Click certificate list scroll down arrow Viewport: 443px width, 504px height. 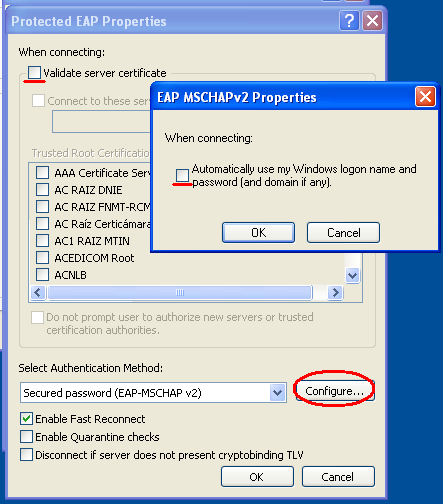click(352, 275)
